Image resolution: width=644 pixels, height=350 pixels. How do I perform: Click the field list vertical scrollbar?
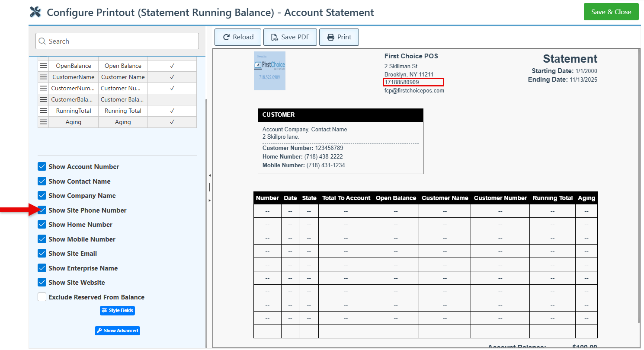point(206,216)
